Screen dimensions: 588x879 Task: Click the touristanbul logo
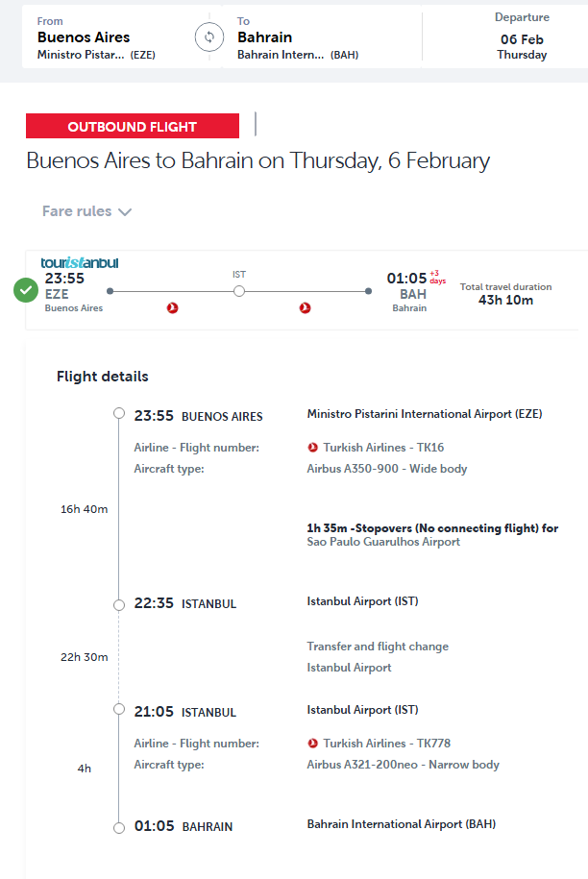[80, 262]
